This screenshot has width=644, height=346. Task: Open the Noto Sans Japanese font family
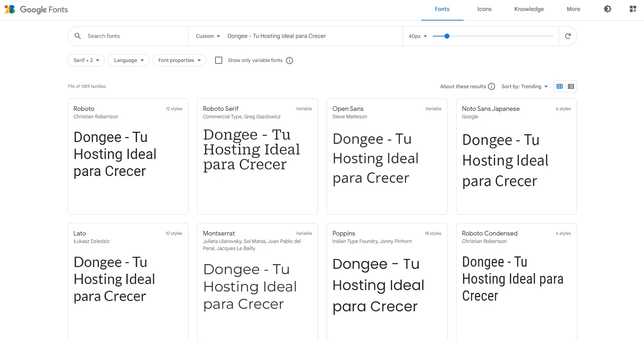(x=491, y=109)
